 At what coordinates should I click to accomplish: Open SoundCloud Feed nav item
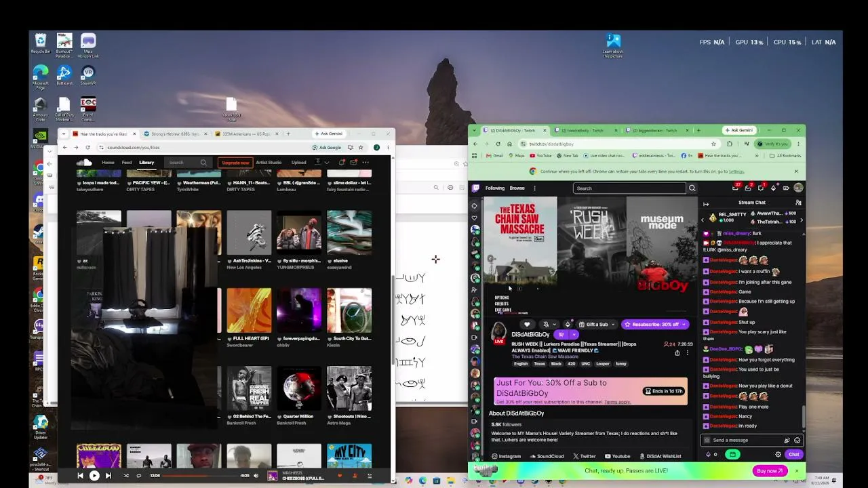(127, 163)
